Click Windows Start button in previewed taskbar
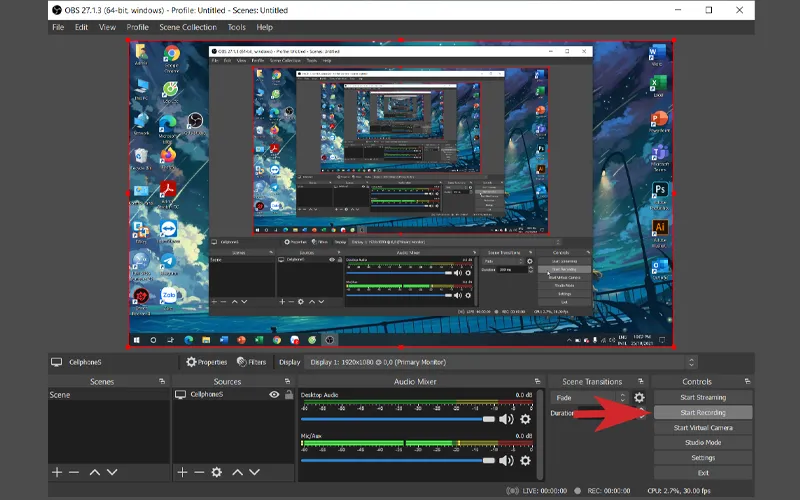The width and height of the screenshot is (800, 500). (136, 340)
